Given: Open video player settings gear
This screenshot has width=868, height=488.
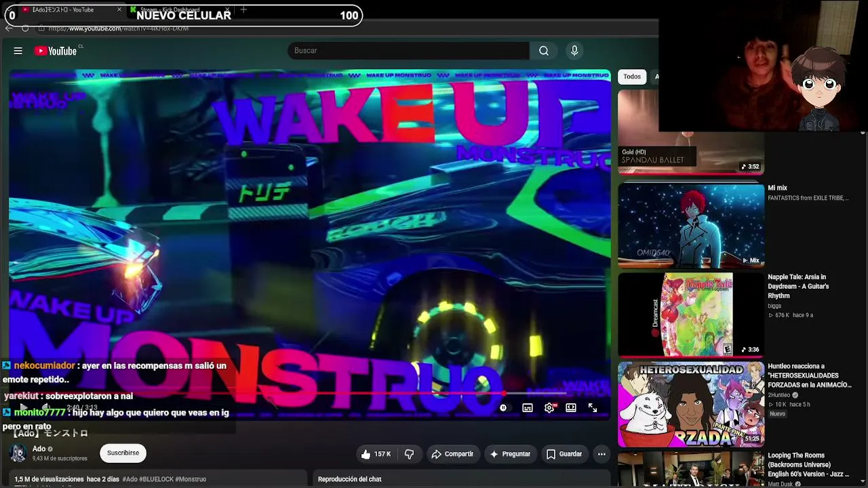Looking at the screenshot, I should [x=549, y=408].
